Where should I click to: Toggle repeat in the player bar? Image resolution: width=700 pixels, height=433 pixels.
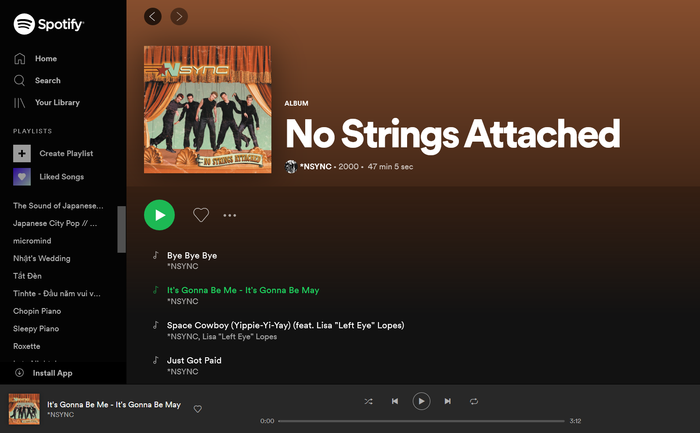tap(474, 401)
